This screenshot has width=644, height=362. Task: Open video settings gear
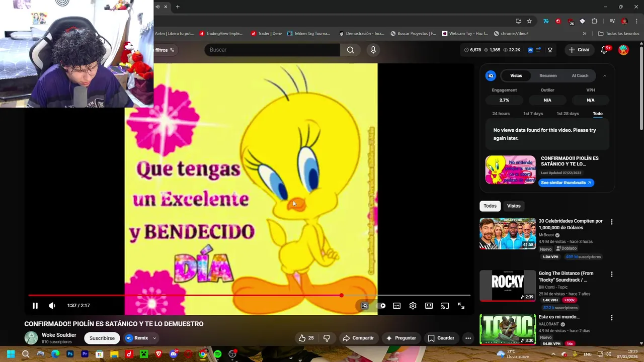(x=413, y=306)
